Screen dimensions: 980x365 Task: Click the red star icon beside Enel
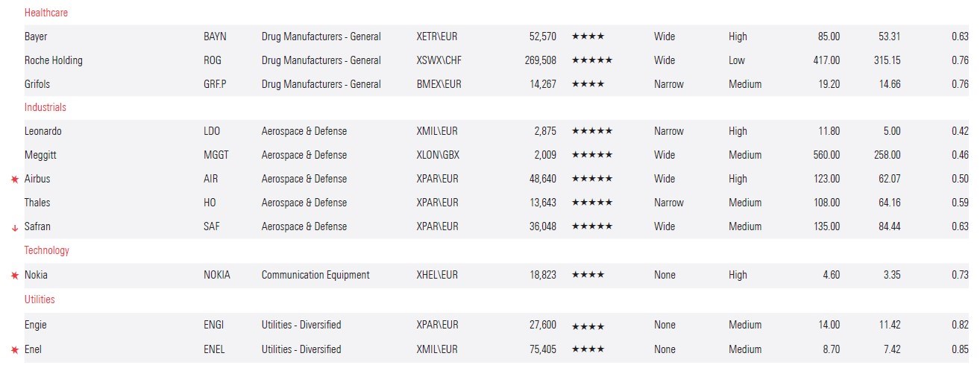click(x=14, y=349)
